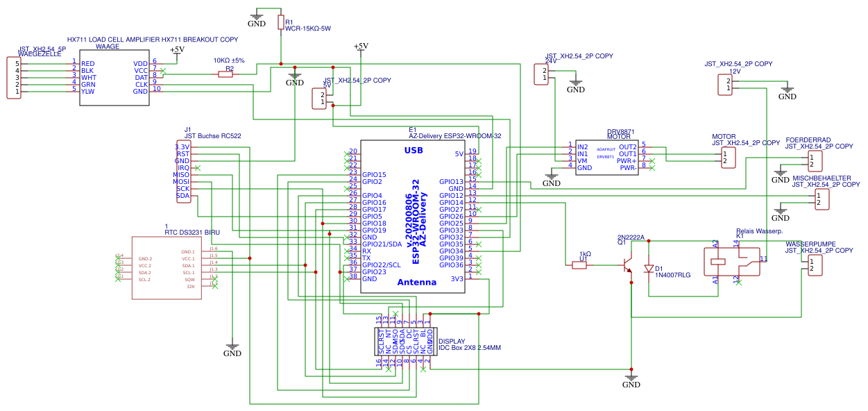The height and width of the screenshot is (411, 868).
Task: Click the 'OUT2' pin on DRV8871
Action: pos(628,147)
